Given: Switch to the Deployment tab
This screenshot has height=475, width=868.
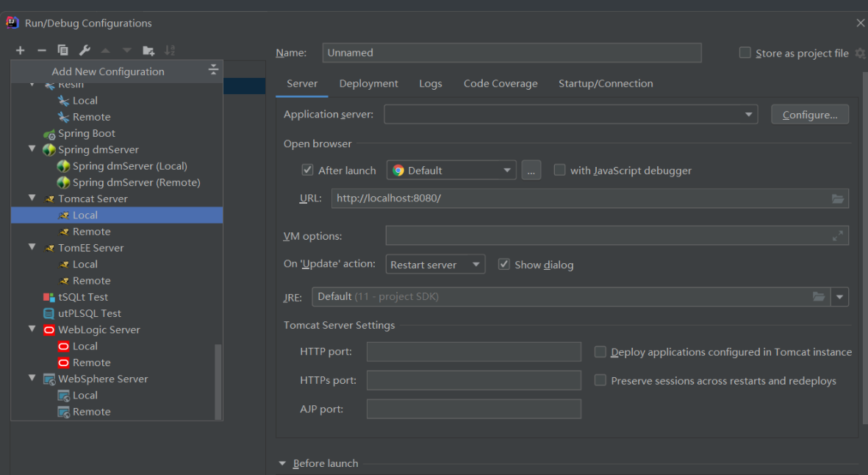Looking at the screenshot, I should pyautogui.click(x=368, y=84).
